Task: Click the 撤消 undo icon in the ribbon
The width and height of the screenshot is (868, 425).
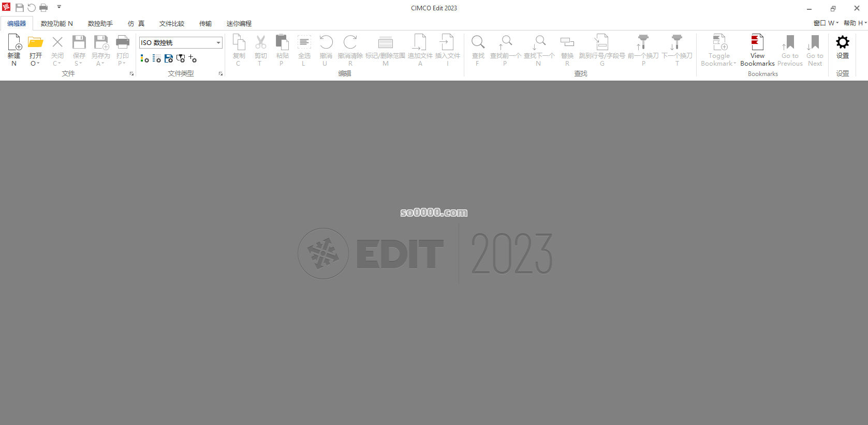Action: tap(326, 42)
